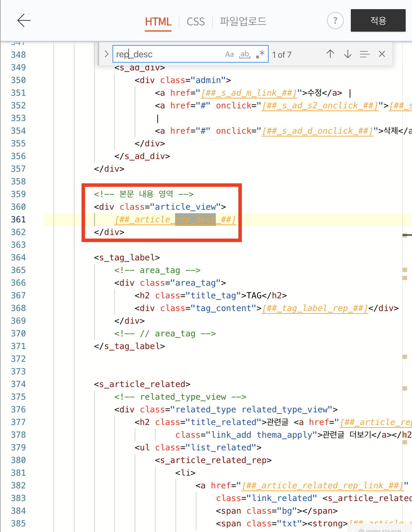Click the [##_s_ad_s2_onclick_##] placeholder
The width and height of the screenshot is (412, 532).
(x=320, y=106)
